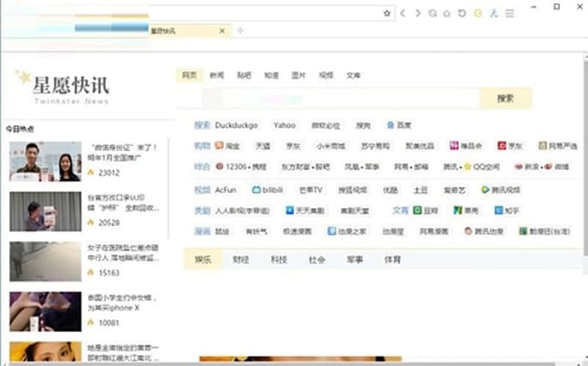Open 腾讯视频 with the play icon

(501, 190)
